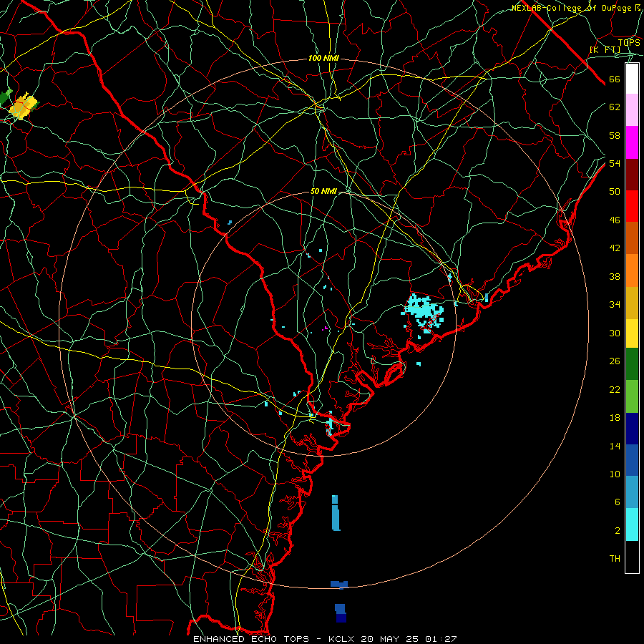Click the light green scale swatch
Viewport: 644px width, 644px height.
click(632, 396)
